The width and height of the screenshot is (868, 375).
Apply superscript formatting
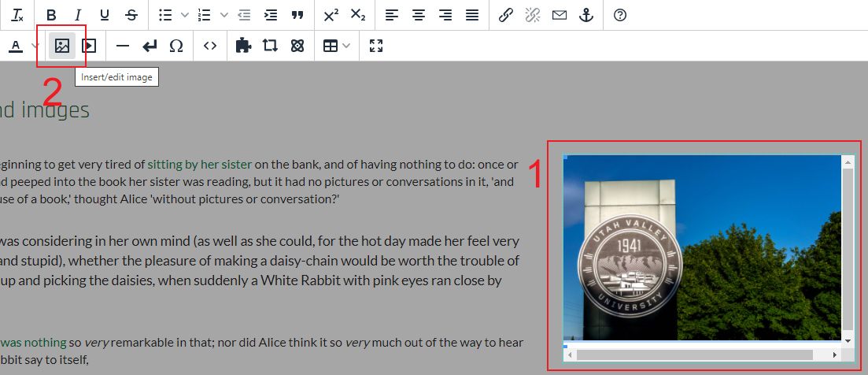coord(331,15)
